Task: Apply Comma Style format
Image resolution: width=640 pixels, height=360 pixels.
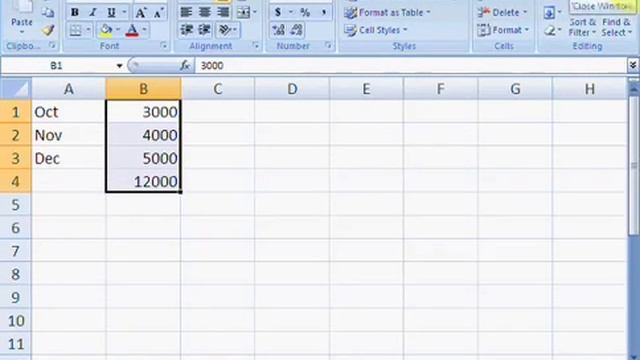Action: (323, 13)
